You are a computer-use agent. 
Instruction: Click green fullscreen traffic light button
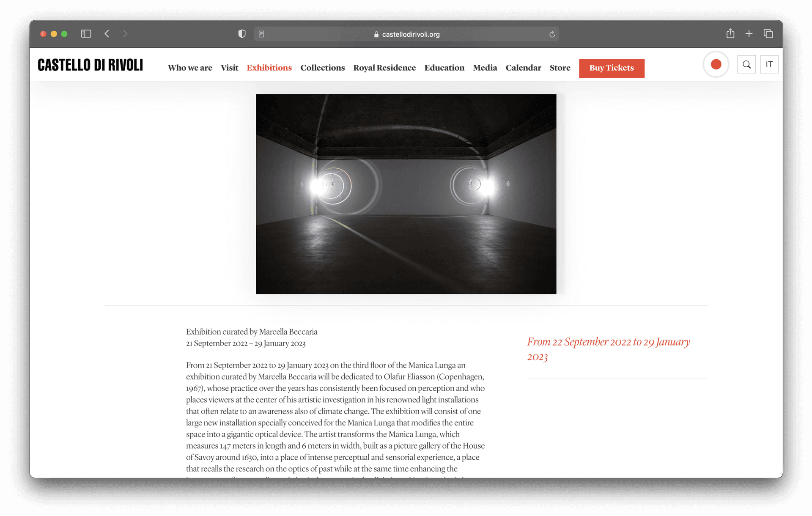64,34
